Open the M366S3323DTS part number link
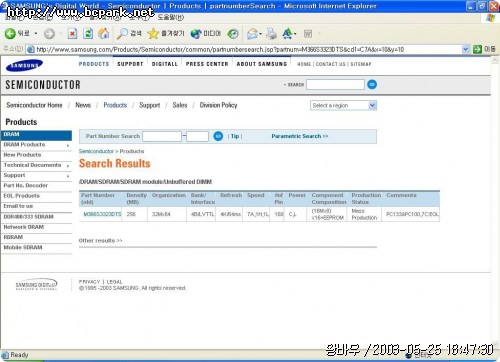Viewport: 500px width, 362px height. (102, 214)
